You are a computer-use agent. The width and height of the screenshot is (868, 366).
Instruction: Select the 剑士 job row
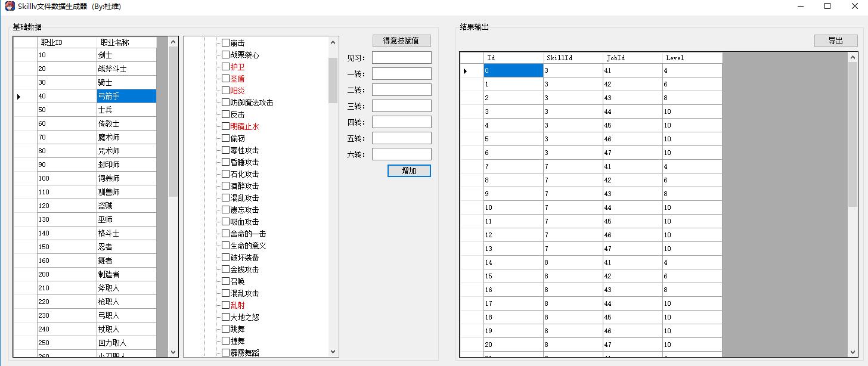coord(85,55)
